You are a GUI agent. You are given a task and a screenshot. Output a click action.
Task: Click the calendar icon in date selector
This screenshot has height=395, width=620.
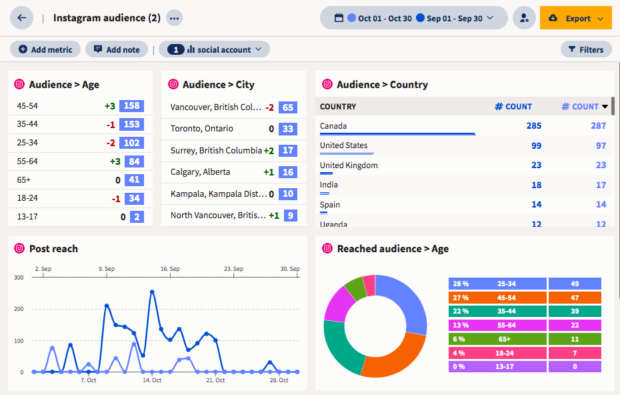[x=339, y=18]
